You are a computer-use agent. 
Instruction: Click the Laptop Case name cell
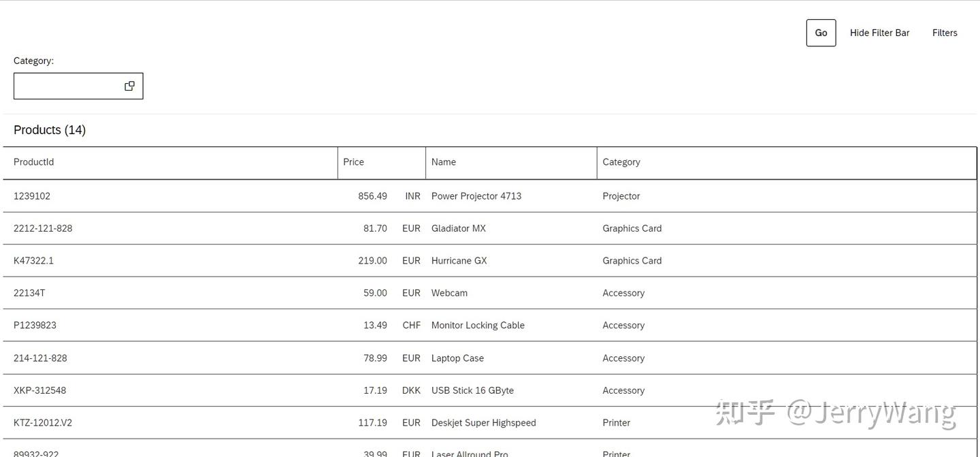457,358
